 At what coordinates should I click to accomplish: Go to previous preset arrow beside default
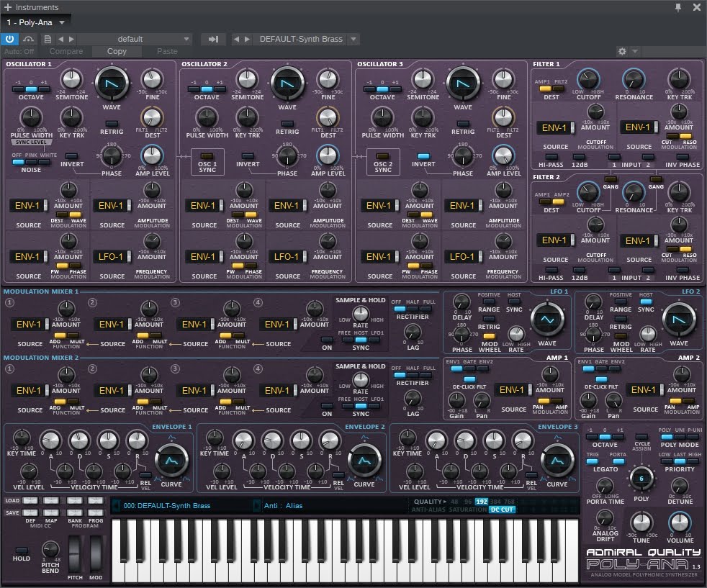click(61, 39)
